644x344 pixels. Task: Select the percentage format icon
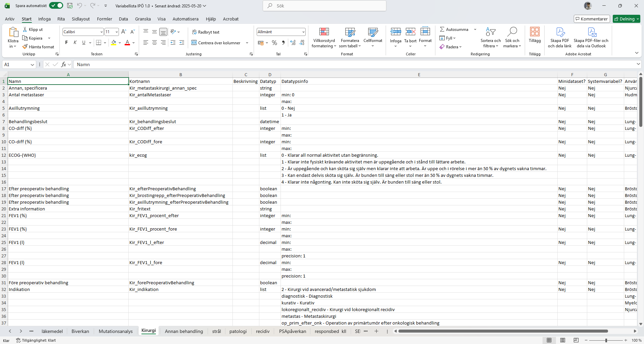274,43
